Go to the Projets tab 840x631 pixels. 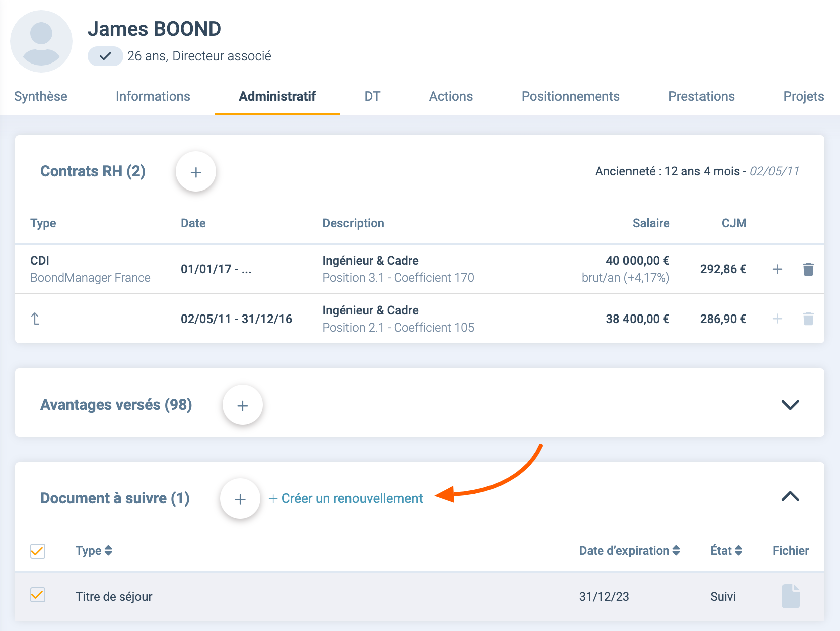click(804, 96)
